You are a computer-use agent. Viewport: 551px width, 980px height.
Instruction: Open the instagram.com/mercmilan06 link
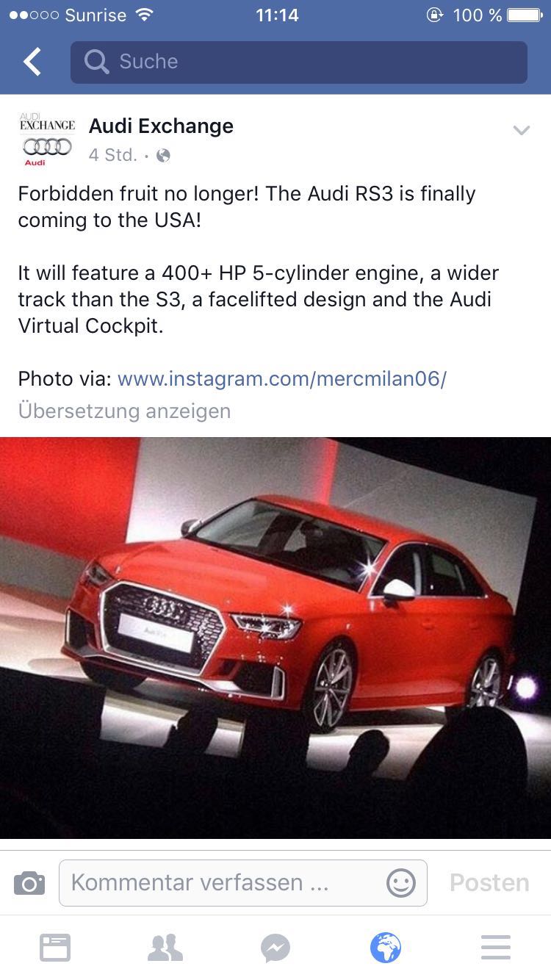(282, 379)
